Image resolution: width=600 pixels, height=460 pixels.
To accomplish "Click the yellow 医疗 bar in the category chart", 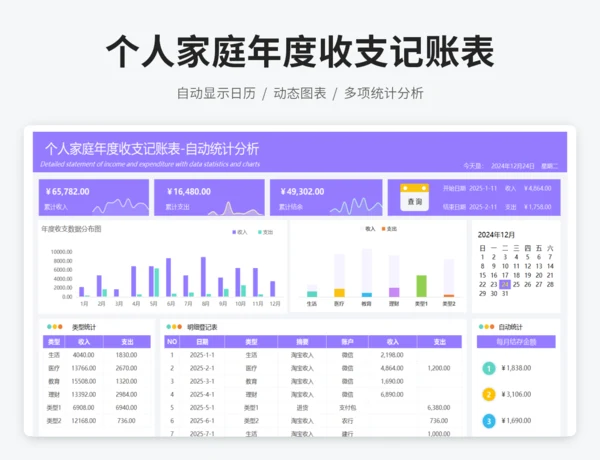I will 339,292.
